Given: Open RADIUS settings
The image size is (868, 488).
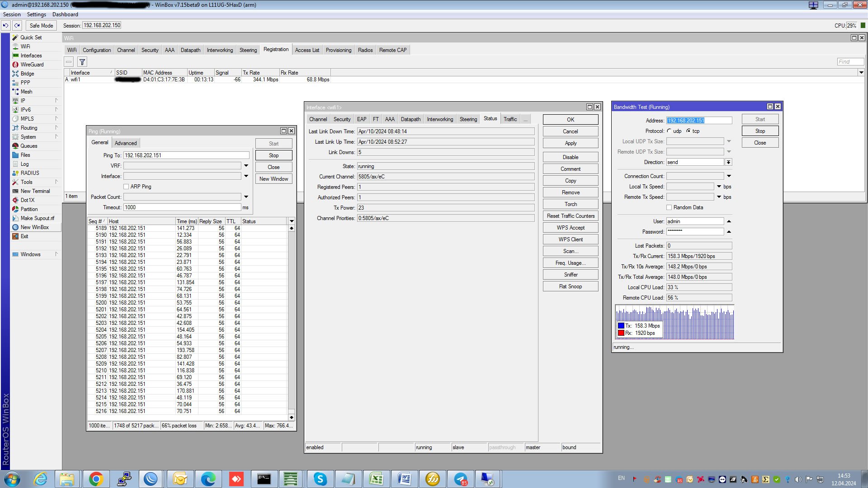Looking at the screenshot, I should pyautogui.click(x=30, y=173).
